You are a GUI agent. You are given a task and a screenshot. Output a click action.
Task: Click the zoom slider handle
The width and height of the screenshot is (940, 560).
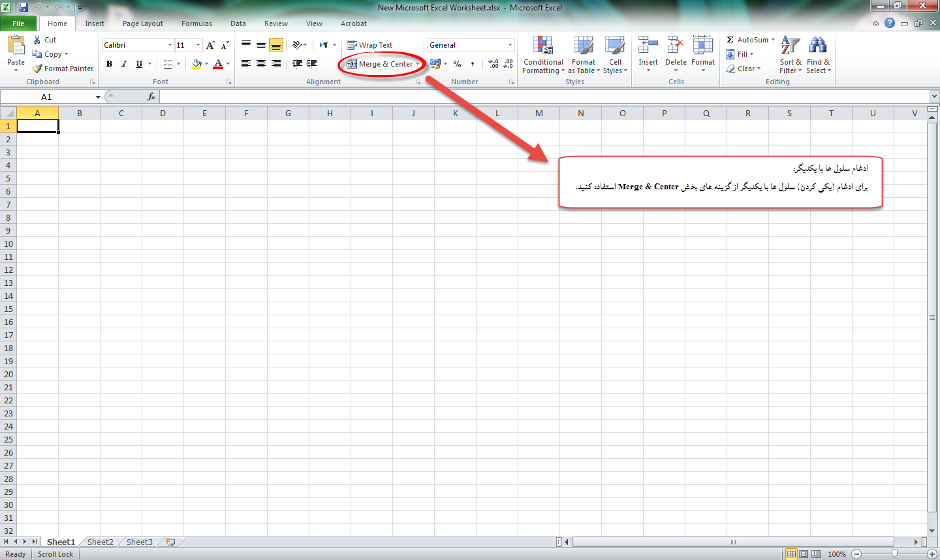pyautogui.click(x=894, y=553)
